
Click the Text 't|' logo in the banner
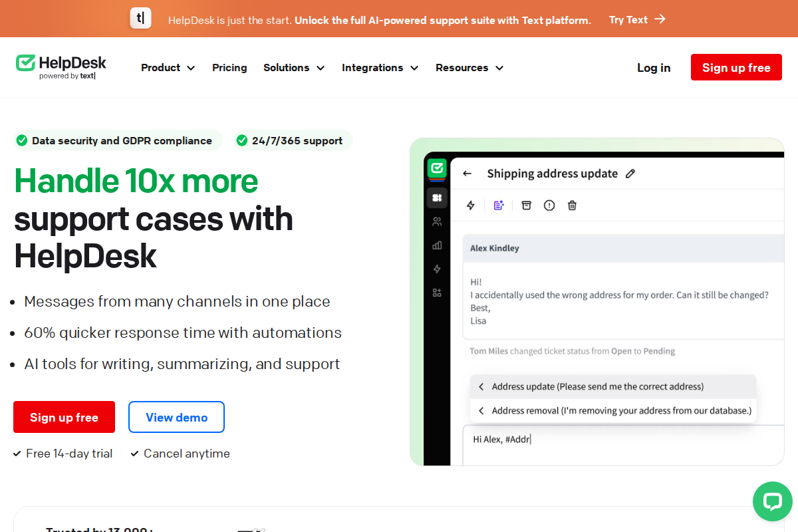coord(140,18)
